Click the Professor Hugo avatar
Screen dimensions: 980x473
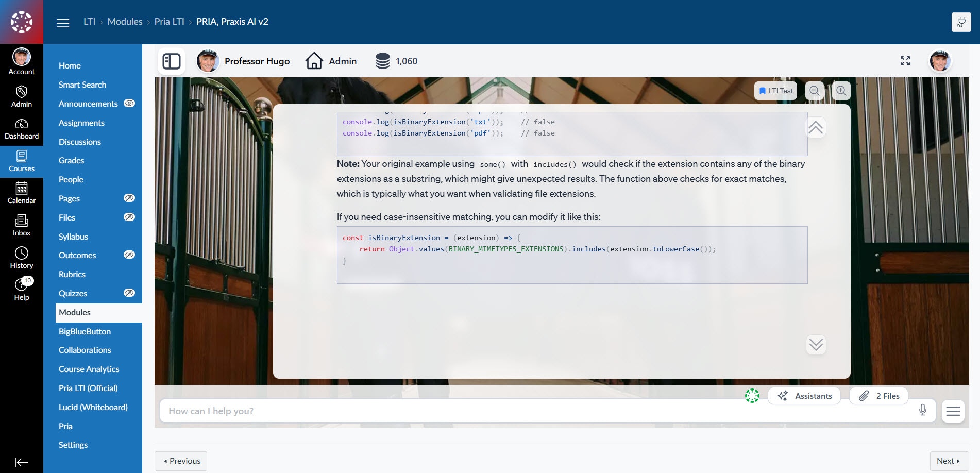[208, 61]
